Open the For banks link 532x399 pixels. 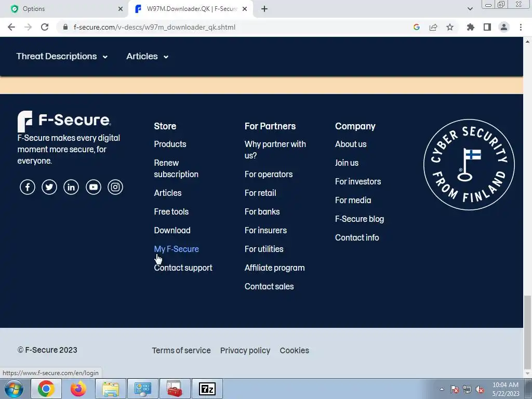(262, 212)
